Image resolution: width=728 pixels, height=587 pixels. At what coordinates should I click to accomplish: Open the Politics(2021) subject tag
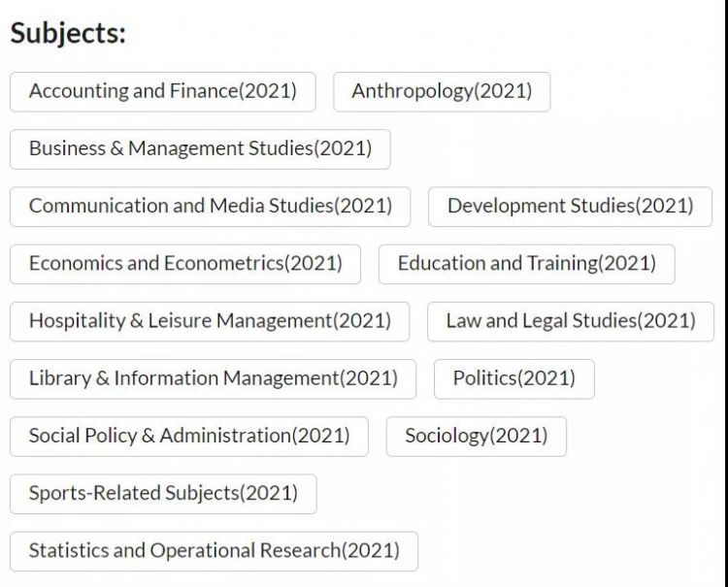point(513,377)
